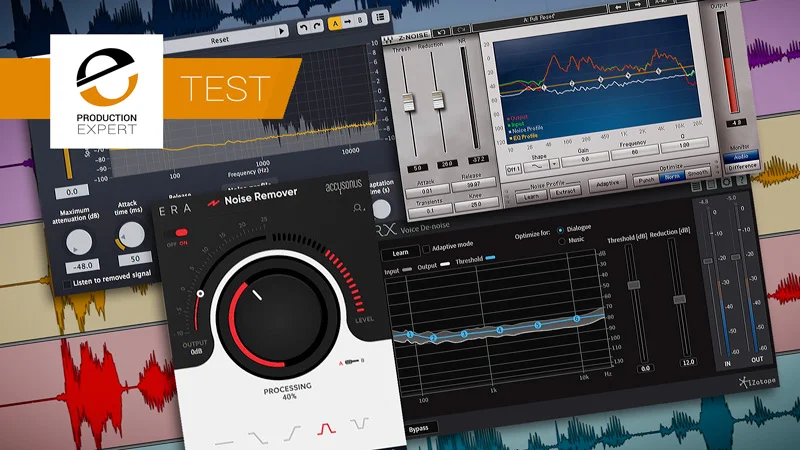Select the upward slope filter shape icon in ERA

click(292, 434)
